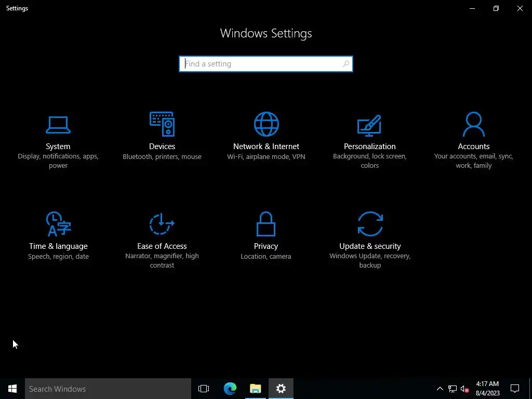Viewport: 532px width, 399px height.
Task: Open the Devices keyboard and speaker icon
Action: tap(162, 124)
